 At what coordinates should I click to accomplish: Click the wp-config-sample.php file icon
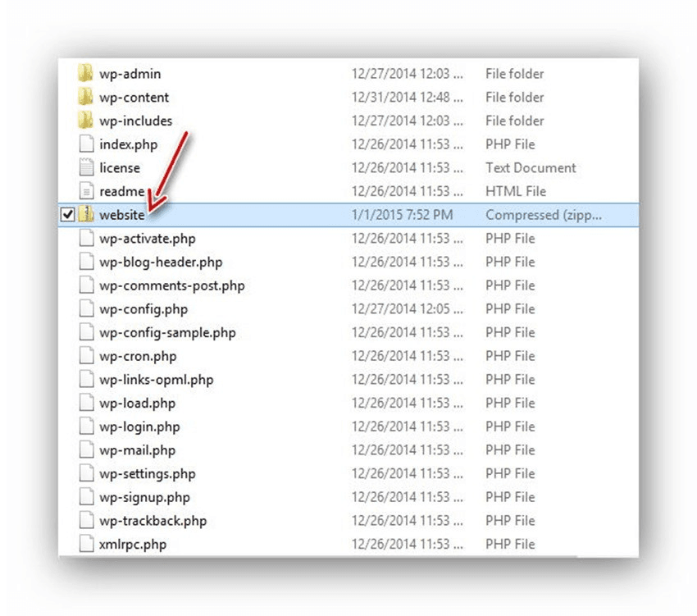pos(86,333)
